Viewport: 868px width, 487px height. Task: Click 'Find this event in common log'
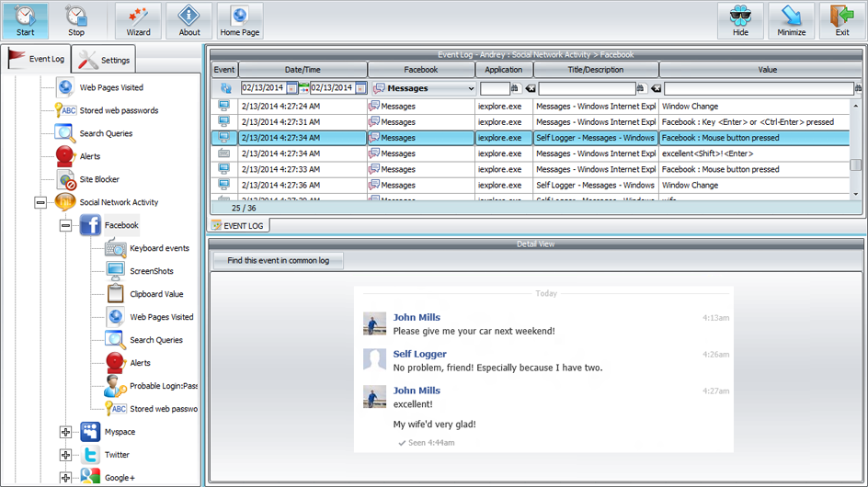[278, 261]
